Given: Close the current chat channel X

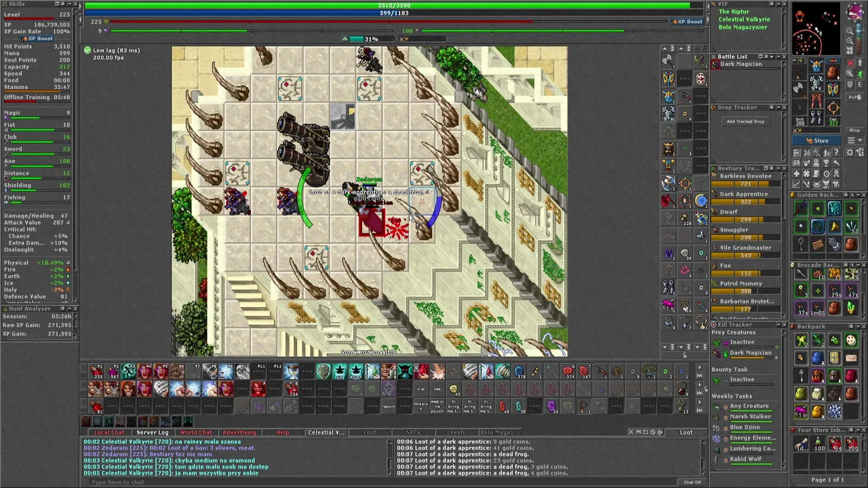Looking at the screenshot, I should [631, 432].
